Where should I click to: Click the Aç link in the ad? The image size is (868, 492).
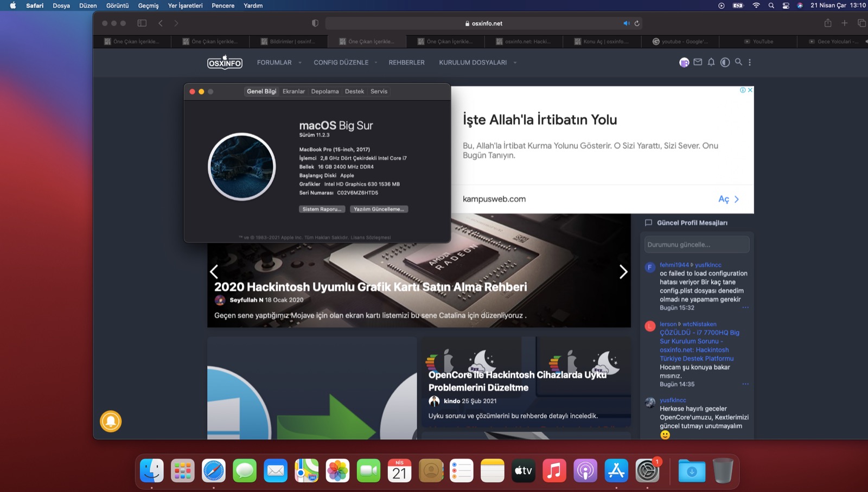pos(729,199)
